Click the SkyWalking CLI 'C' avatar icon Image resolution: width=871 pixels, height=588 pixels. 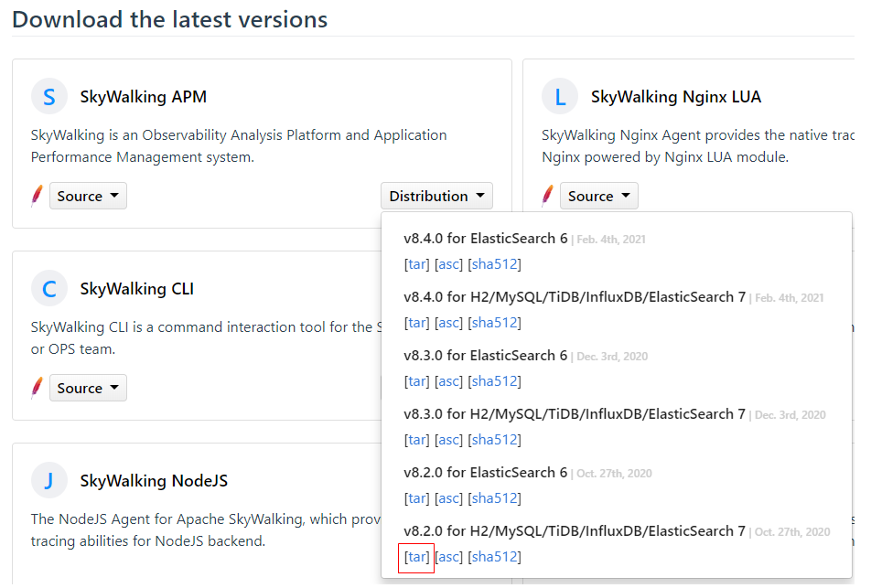click(x=49, y=289)
